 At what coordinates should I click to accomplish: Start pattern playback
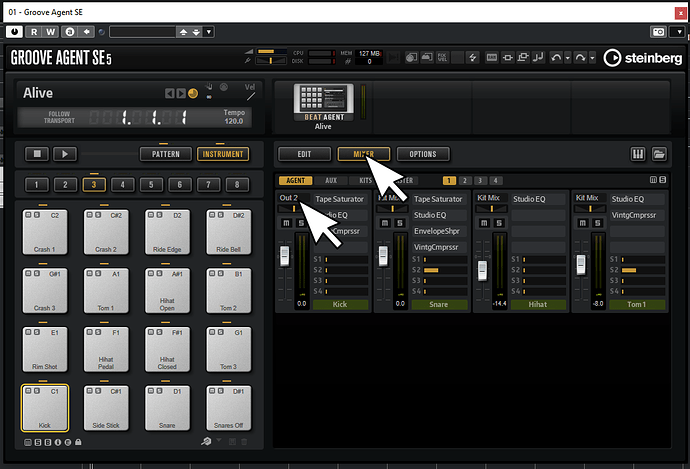[65, 154]
